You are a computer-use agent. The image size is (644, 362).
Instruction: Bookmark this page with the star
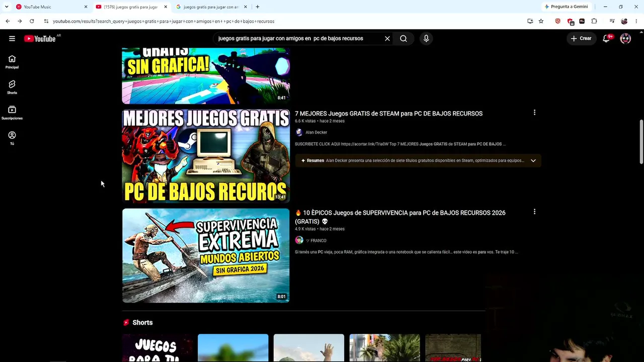(x=541, y=21)
